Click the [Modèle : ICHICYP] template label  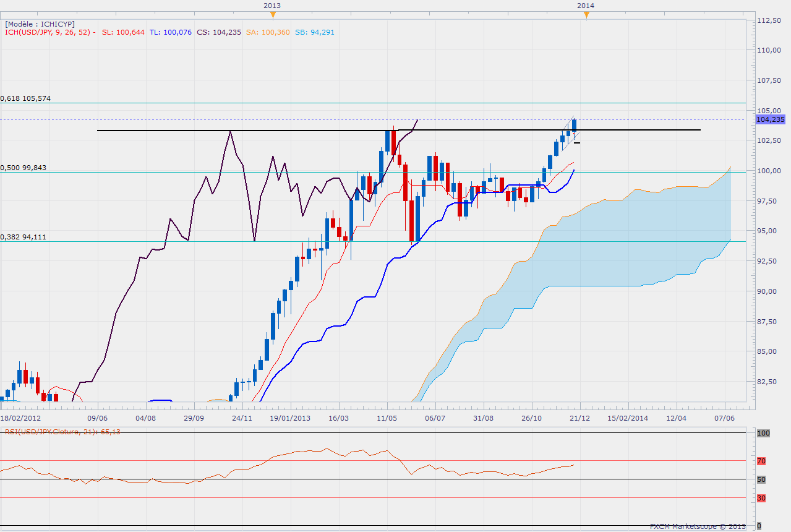[40, 24]
